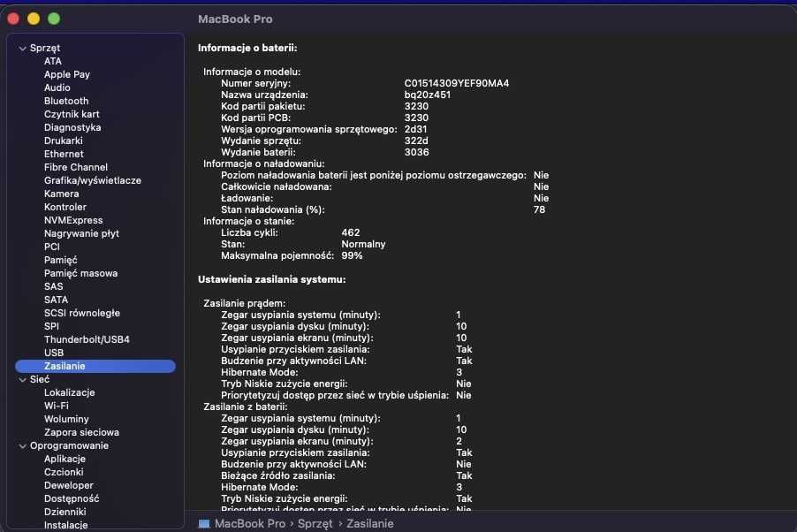
Task: Click the Sprzęt group label
Action: pos(45,48)
